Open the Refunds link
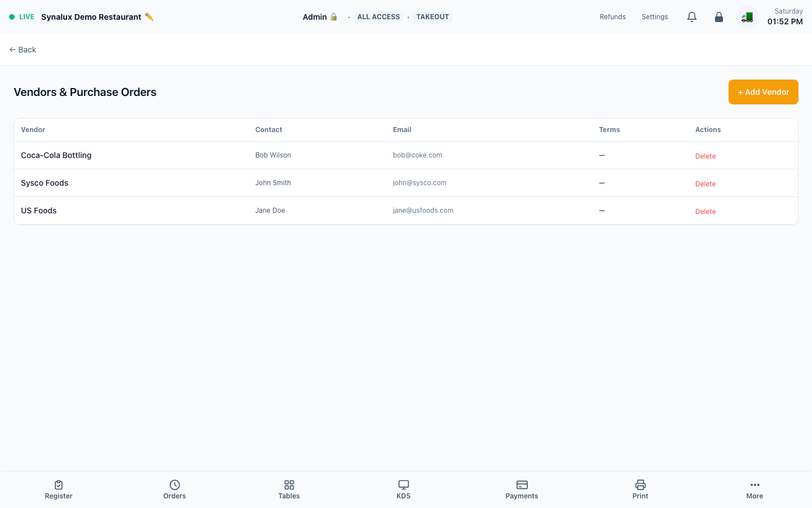Image resolution: width=812 pixels, height=508 pixels. click(613, 17)
